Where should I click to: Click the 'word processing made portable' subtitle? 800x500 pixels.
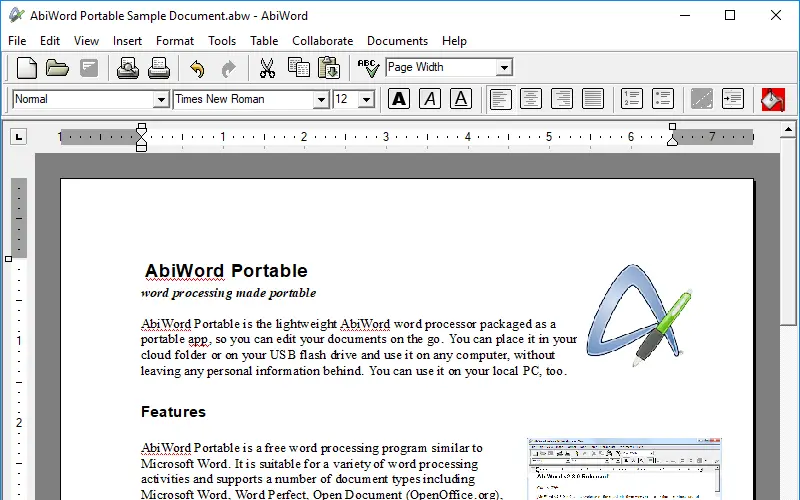click(x=229, y=293)
